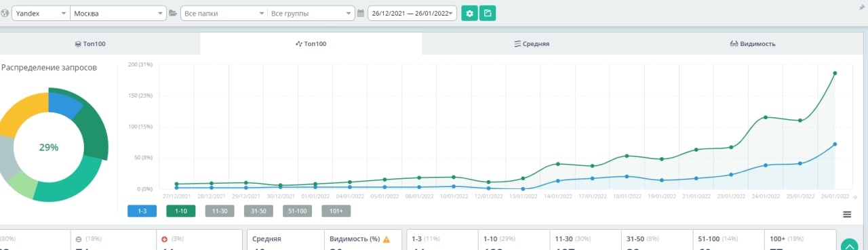Click the 31-50 (8%) stats card
Screen dimensions: 868x250
(x=658, y=240)
